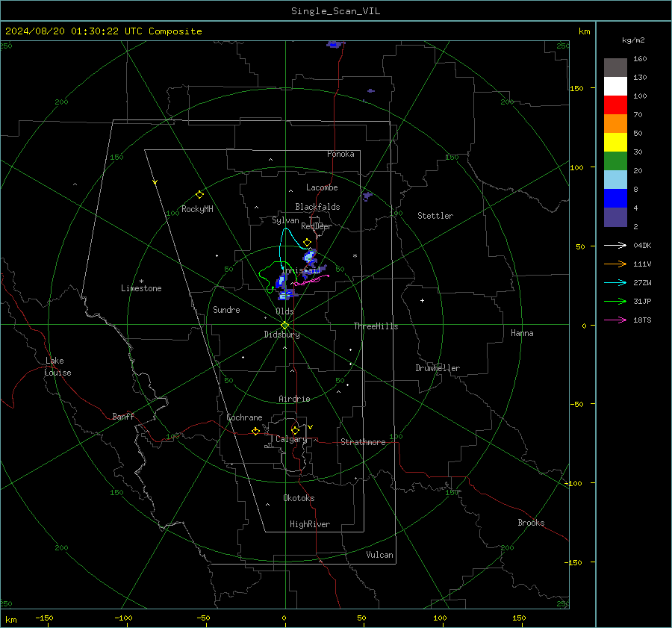Click the light blue 8-20 color swatch
Image resolution: width=672 pixels, height=628 pixels.
615,180
